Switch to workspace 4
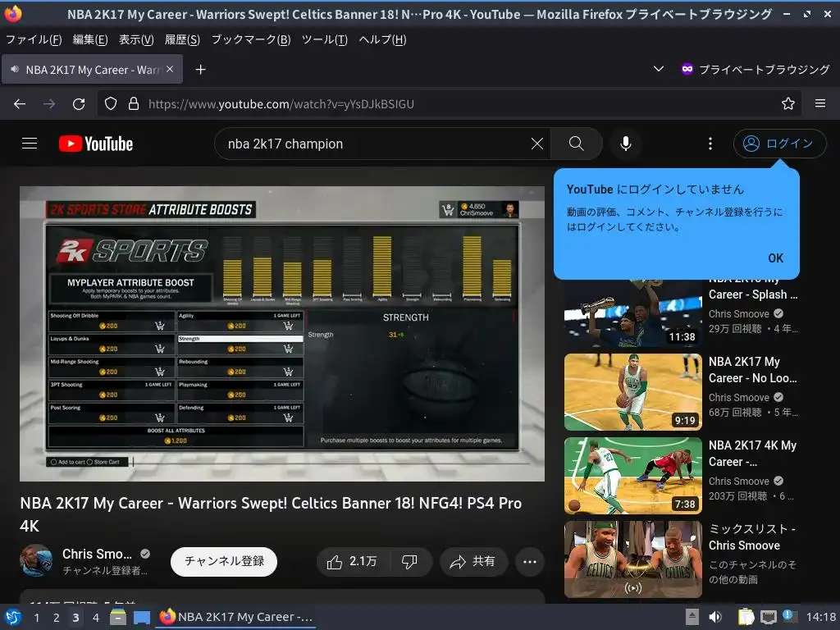840x630 pixels. pos(95,618)
